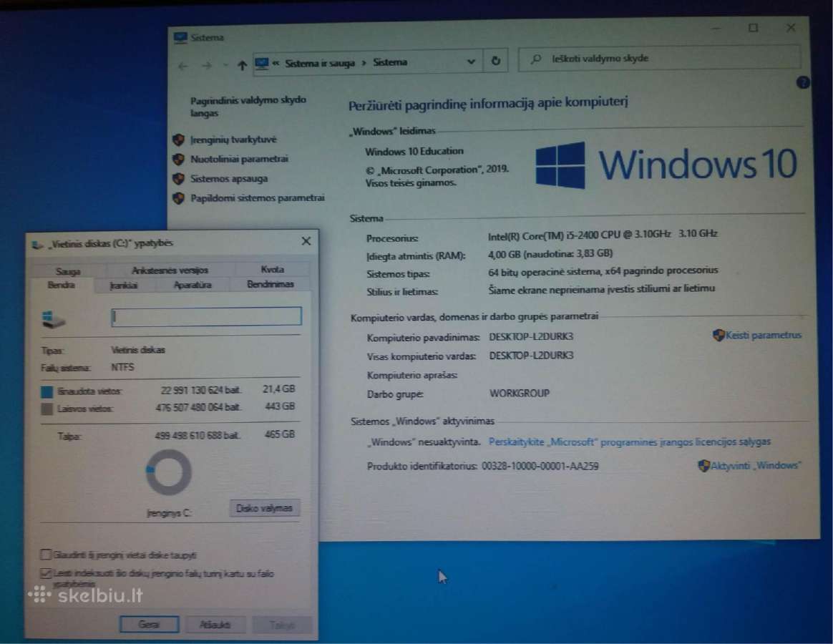Click 'DESKTOP-L2DURK3' computer name value
The image size is (833, 644).
point(531,337)
